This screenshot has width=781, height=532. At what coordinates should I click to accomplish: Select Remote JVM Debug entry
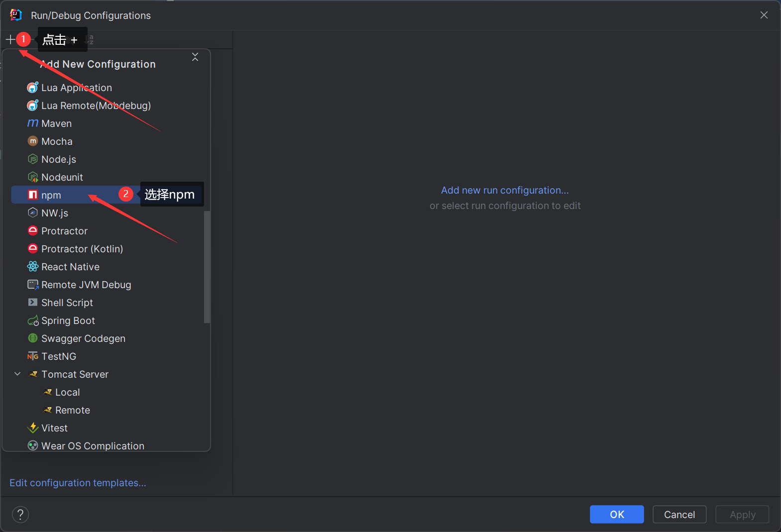[x=86, y=285]
